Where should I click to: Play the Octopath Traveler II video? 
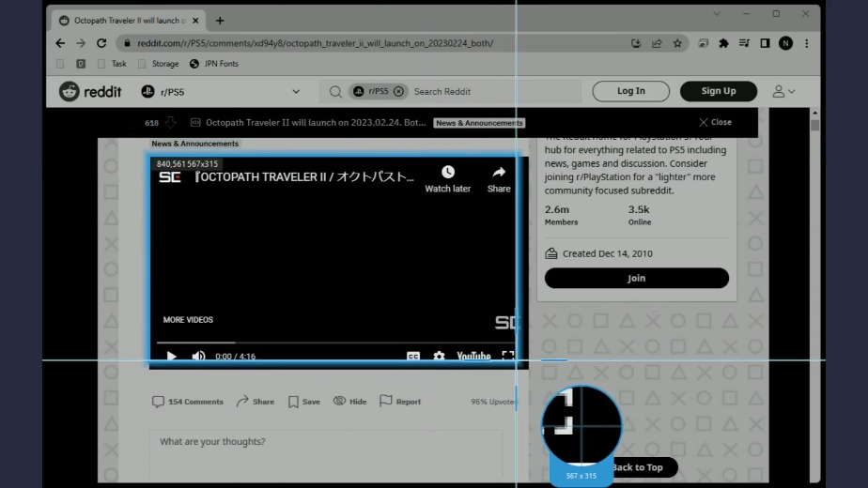tap(172, 357)
